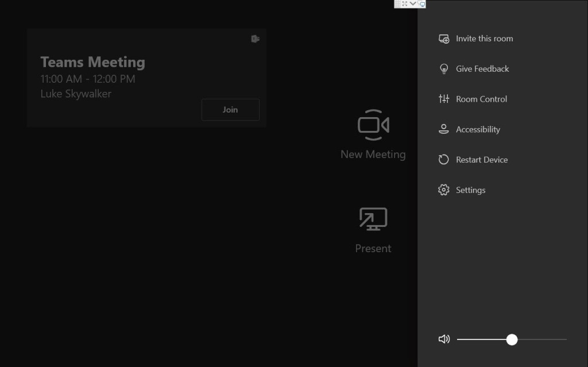The width and height of the screenshot is (588, 367).
Task: Click the Teams camera badge on the meeting card
Action: [x=255, y=39]
